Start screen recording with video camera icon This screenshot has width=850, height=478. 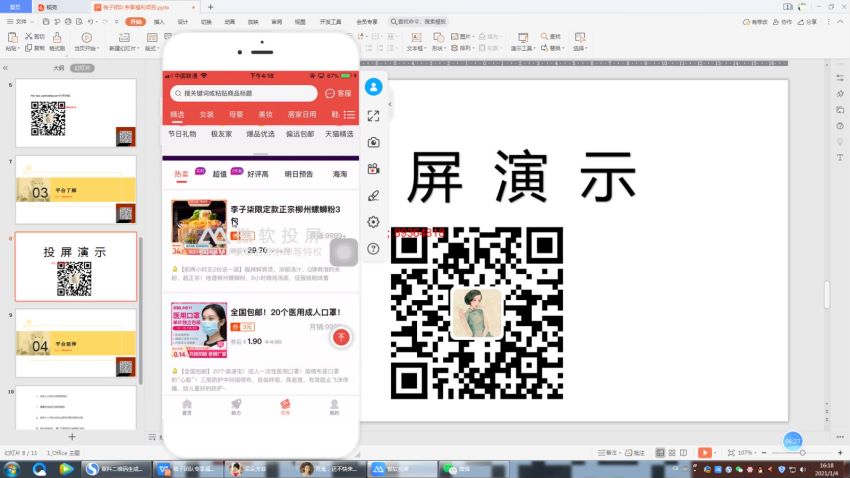coord(374,169)
